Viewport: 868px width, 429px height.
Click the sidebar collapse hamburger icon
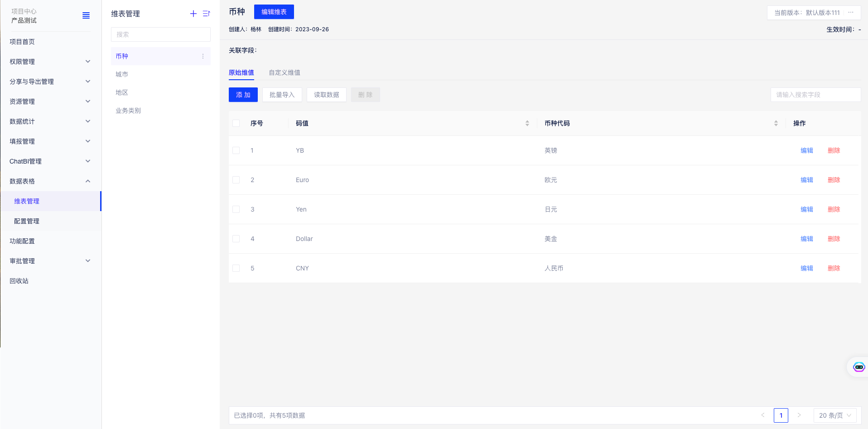(x=86, y=15)
